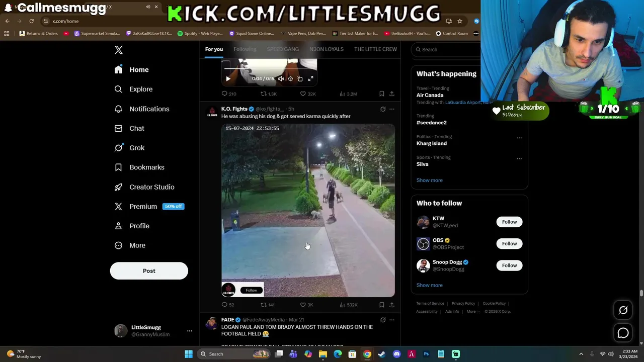Switch to the For you tab
Viewport: 644px width, 362px height.
coord(214,49)
